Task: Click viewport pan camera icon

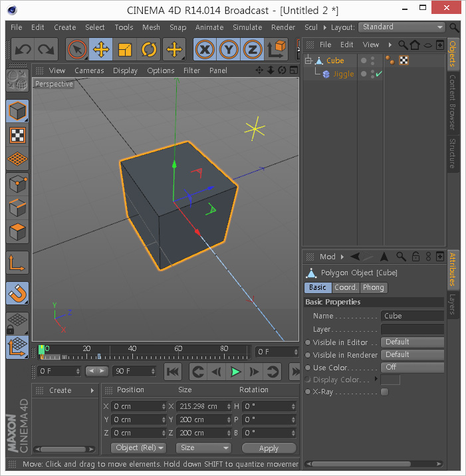Action: [x=259, y=70]
